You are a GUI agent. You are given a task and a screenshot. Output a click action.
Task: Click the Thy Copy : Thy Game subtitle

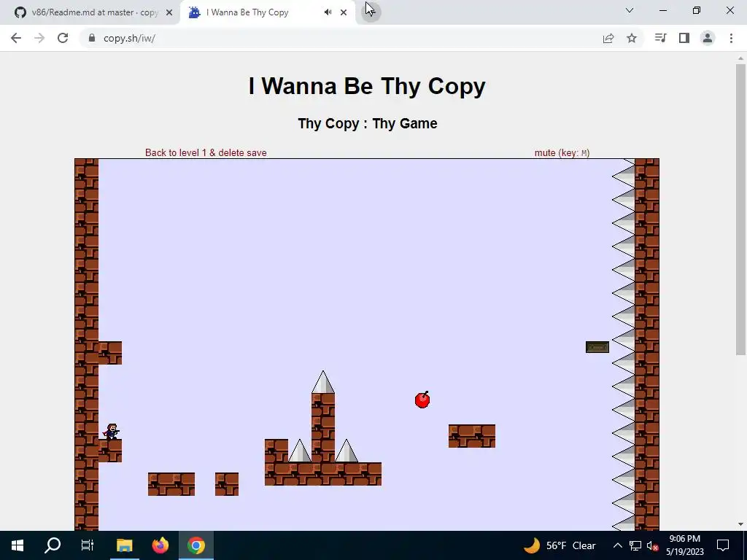[x=368, y=123]
